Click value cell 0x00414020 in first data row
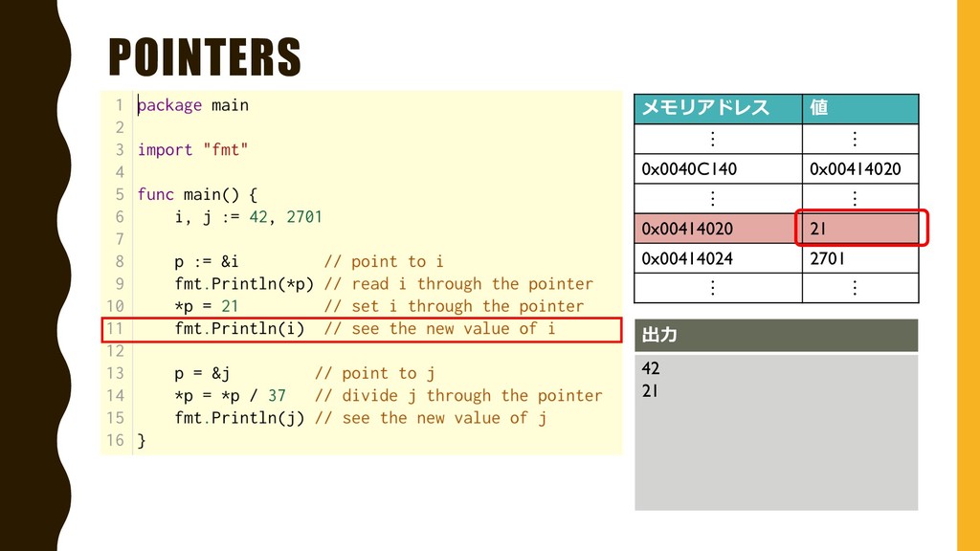This screenshot has height=551, width=980. pyautogui.click(x=860, y=168)
